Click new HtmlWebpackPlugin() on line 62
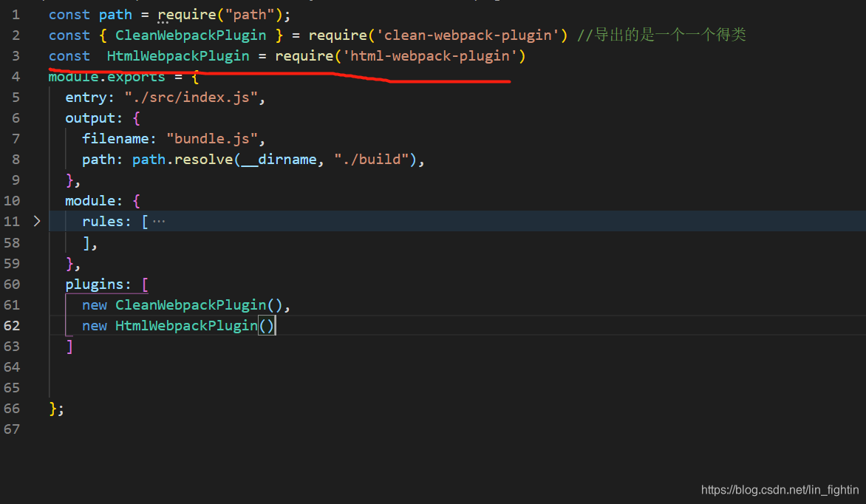 [178, 325]
